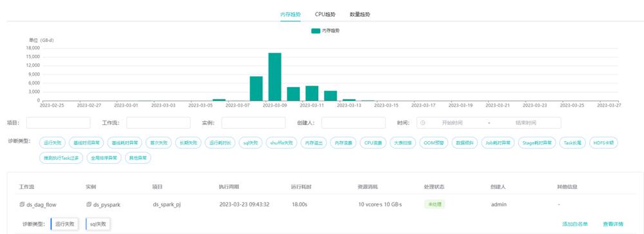
Task: Open the 查看详情 link
Action: pos(613,224)
